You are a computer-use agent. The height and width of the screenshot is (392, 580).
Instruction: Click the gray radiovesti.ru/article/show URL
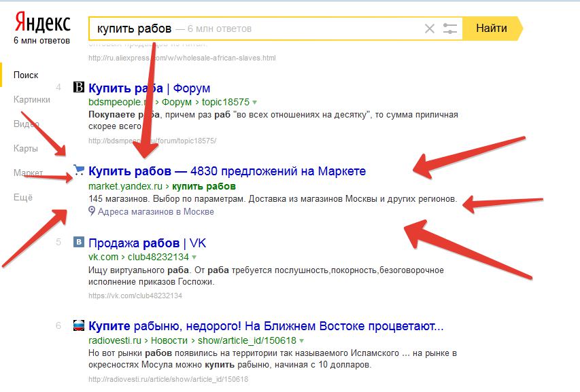169,379
